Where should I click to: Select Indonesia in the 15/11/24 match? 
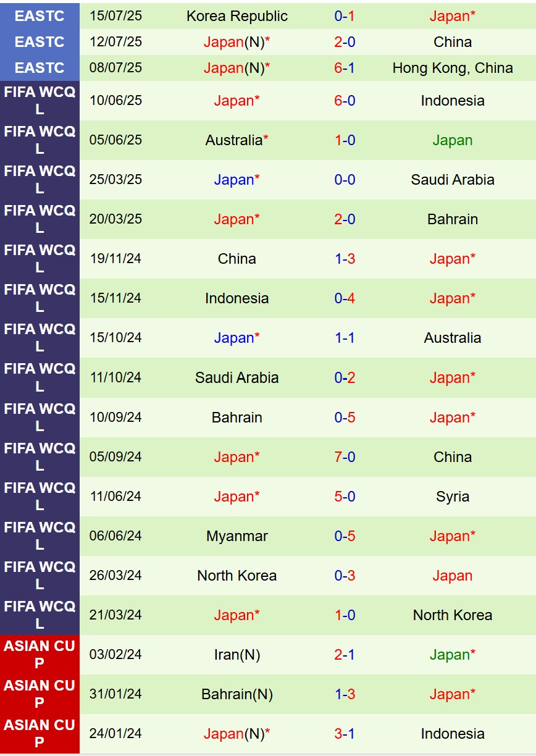[237, 298]
